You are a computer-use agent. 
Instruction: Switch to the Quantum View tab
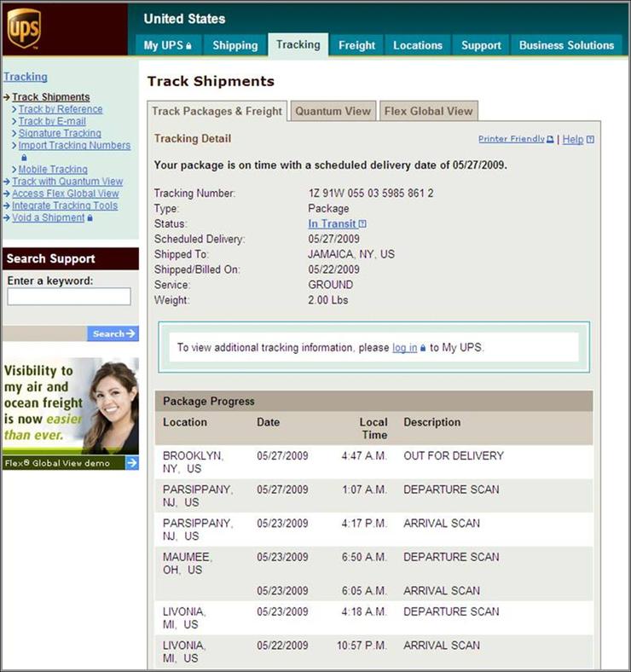333,112
